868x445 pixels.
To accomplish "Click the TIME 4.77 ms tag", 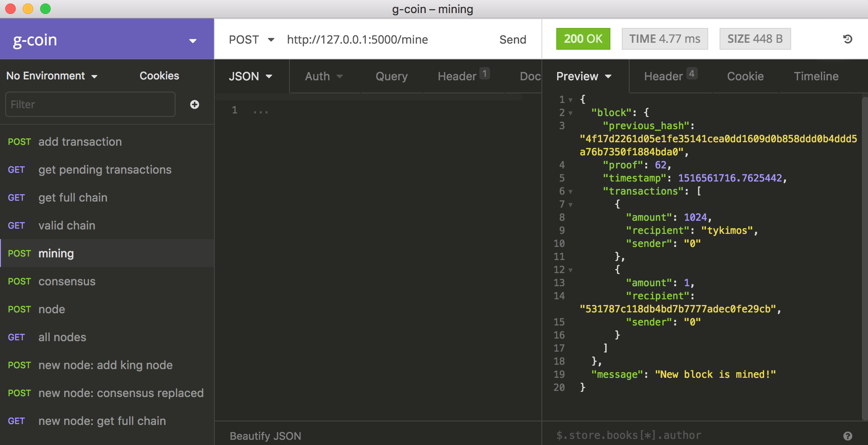I will tap(665, 39).
